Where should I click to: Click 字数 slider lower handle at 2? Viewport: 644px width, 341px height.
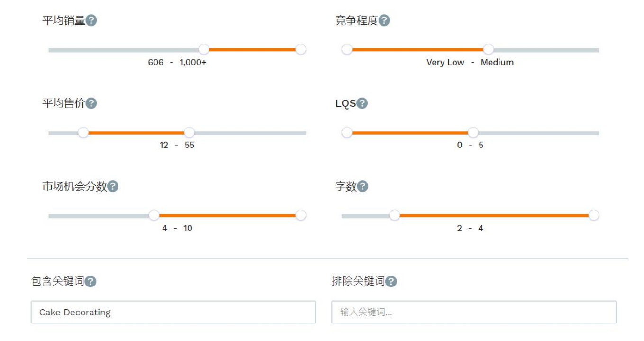(395, 215)
